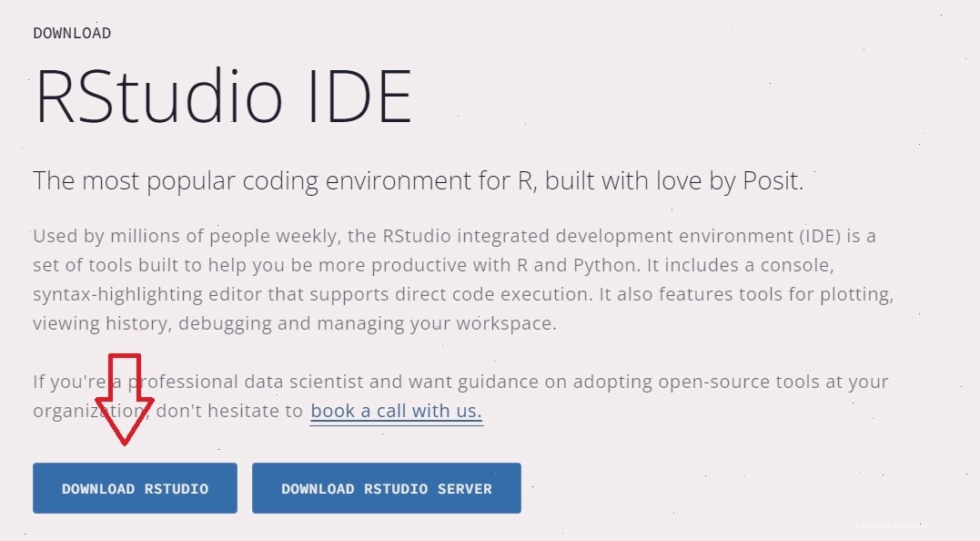Screen dimensions: 980x541
Task: Click the line 'viewing history, debugging and managing your workspace.'
Action: (295, 323)
